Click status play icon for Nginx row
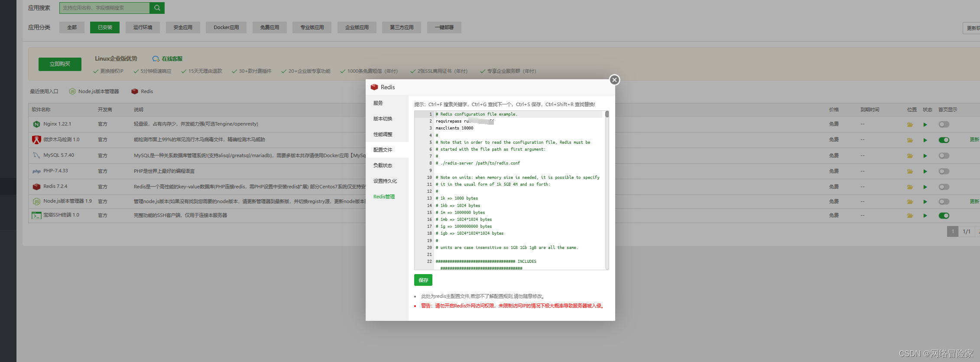 [925, 125]
